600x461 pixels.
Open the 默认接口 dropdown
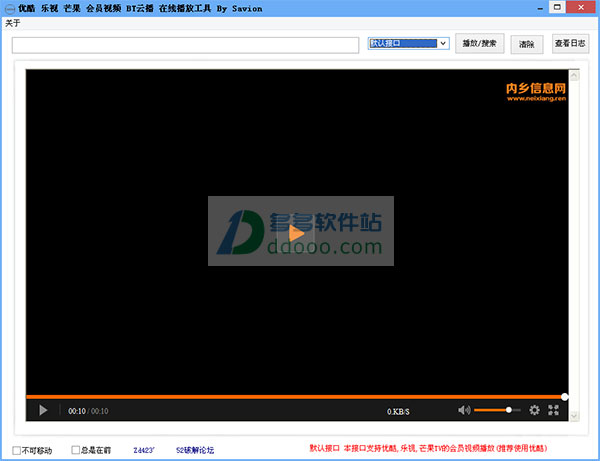(x=408, y=43)
